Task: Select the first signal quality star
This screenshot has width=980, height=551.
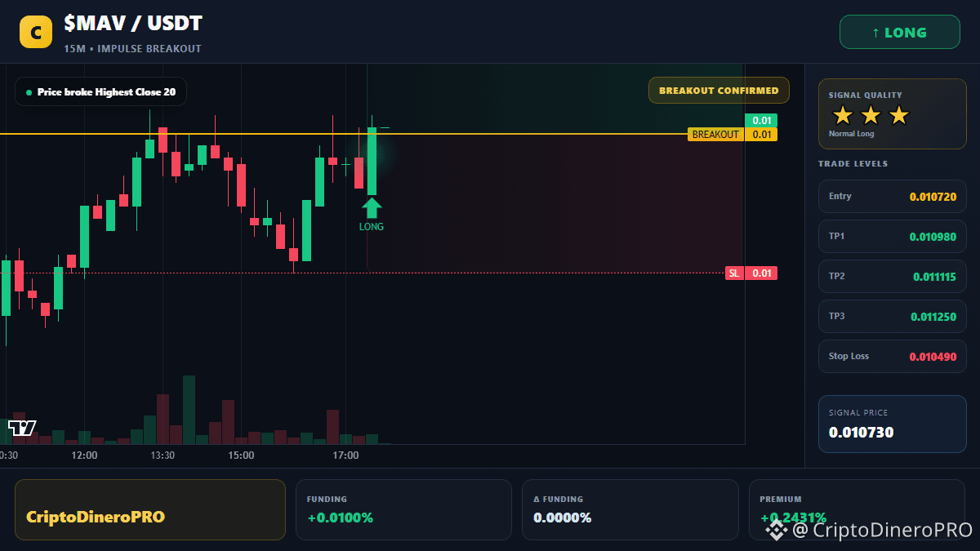Action: pos(842,115)
